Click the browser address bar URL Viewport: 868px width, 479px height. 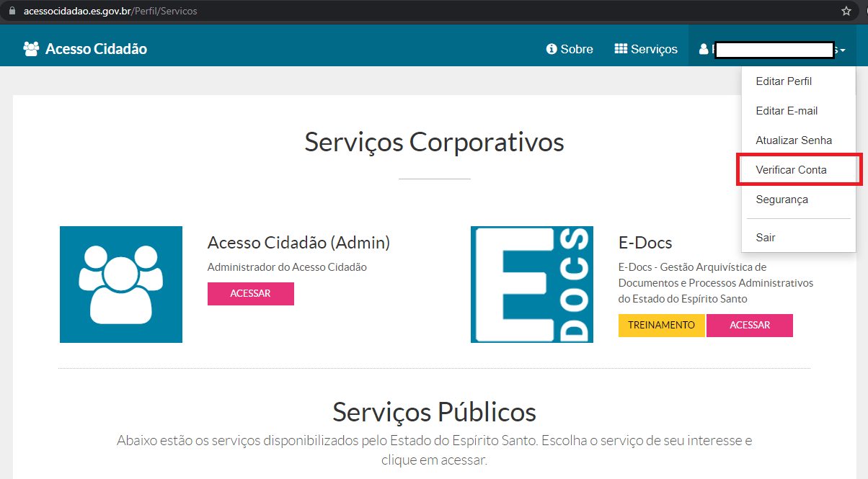[x=110, y=12]
